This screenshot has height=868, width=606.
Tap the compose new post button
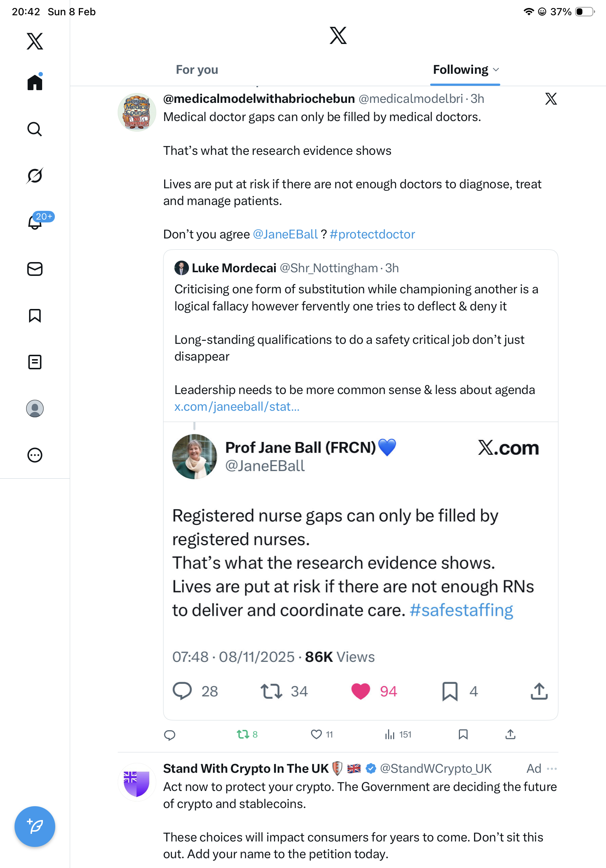pos(35,826)
